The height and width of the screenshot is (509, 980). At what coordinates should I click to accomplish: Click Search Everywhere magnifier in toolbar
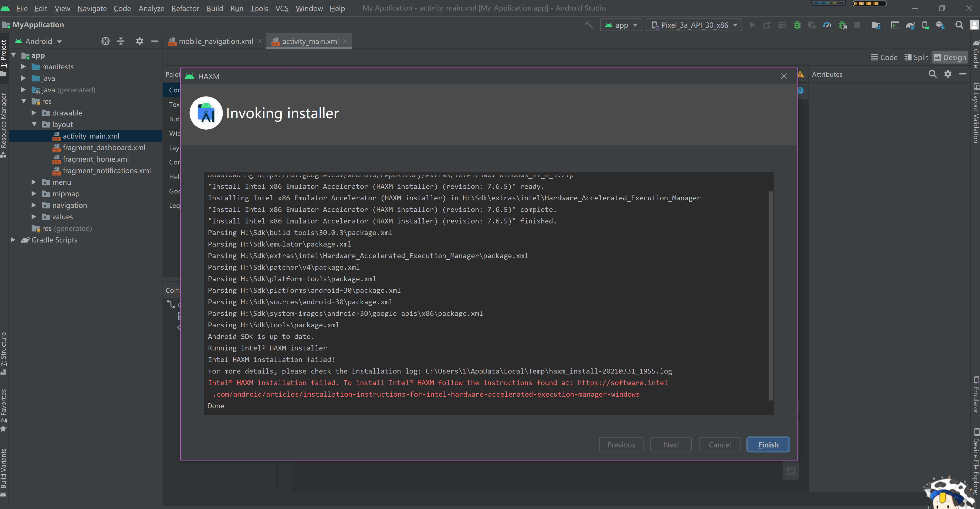(x=959, y=25)
